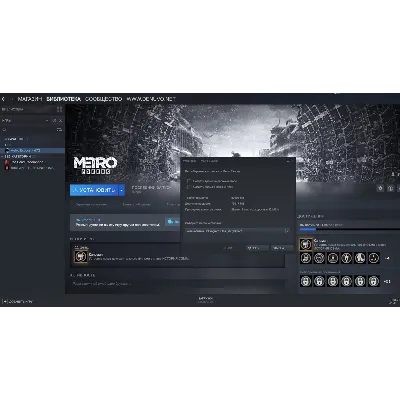Click the achievements progress bar

pos(349,229)
